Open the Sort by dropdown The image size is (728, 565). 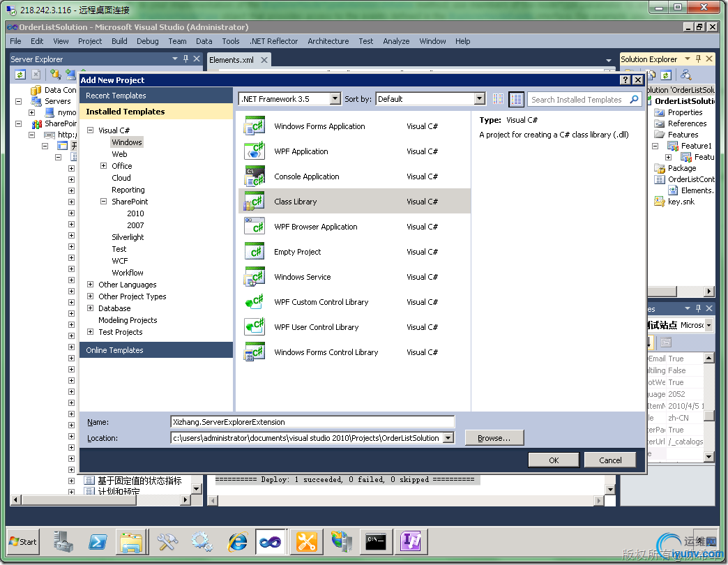point(479,99)
